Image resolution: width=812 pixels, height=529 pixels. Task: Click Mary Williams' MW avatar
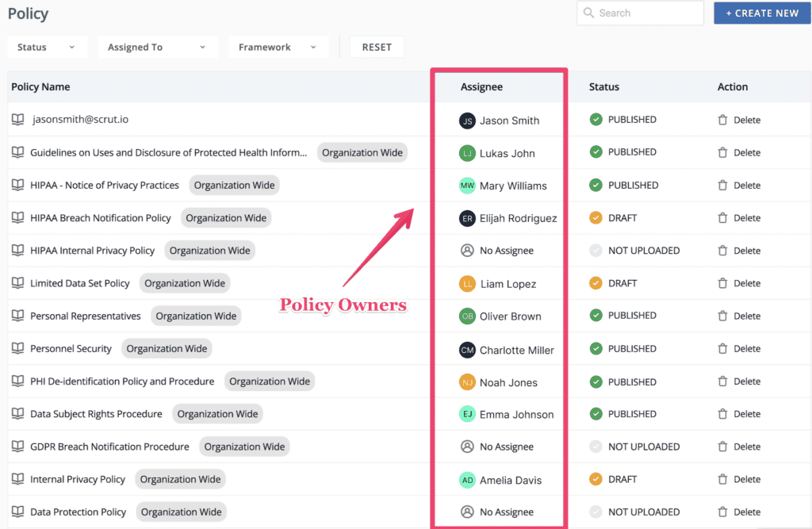[x=467, y=186]
